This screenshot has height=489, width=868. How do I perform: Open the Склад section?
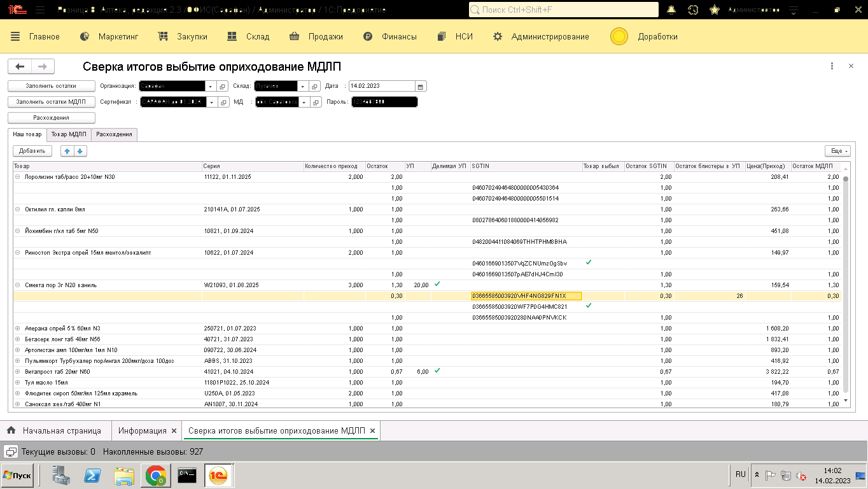coord(248,37)
